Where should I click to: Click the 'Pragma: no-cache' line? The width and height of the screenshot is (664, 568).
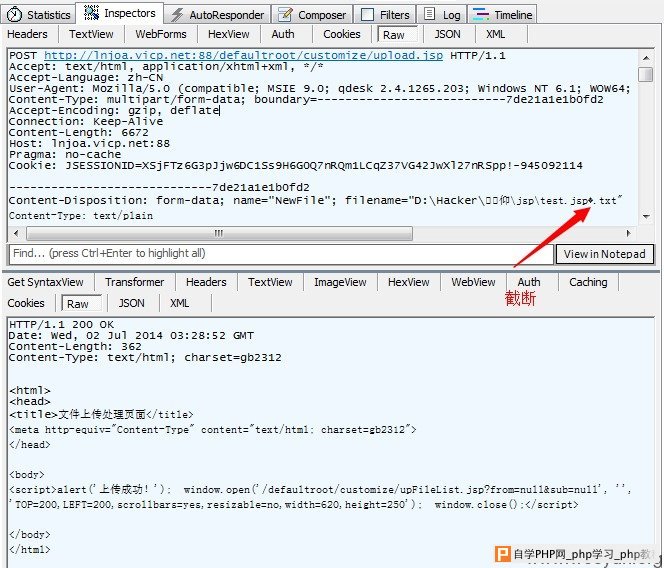click(65, 155)
